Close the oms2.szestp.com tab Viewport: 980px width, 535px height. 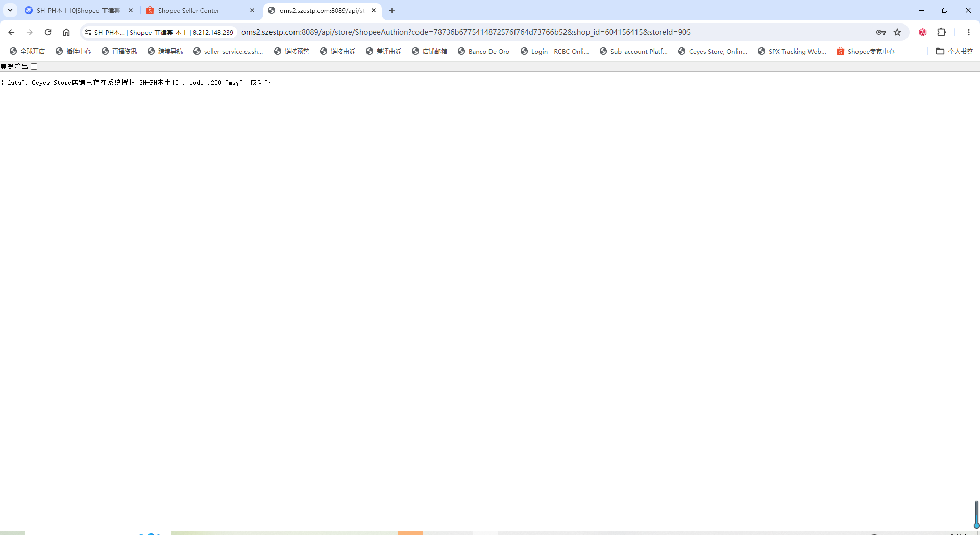pos(374,10)
